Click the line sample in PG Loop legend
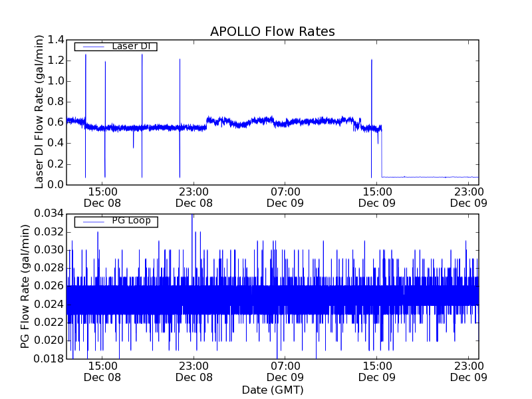 [x=93, y=221]
